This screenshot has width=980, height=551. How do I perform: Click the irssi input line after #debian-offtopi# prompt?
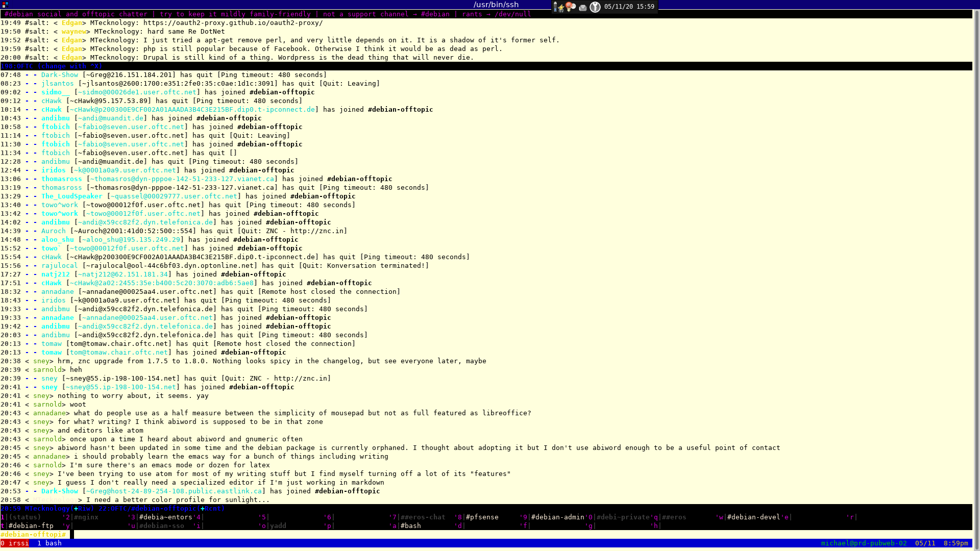[x=521, y=535]
